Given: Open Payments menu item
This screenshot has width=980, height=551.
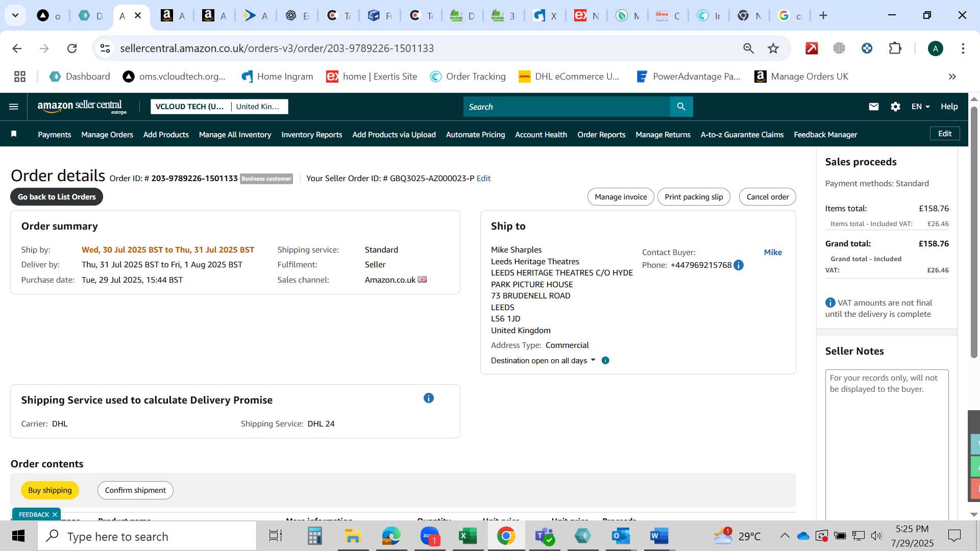Looking at the screenshot, I should tap(54, 135).
